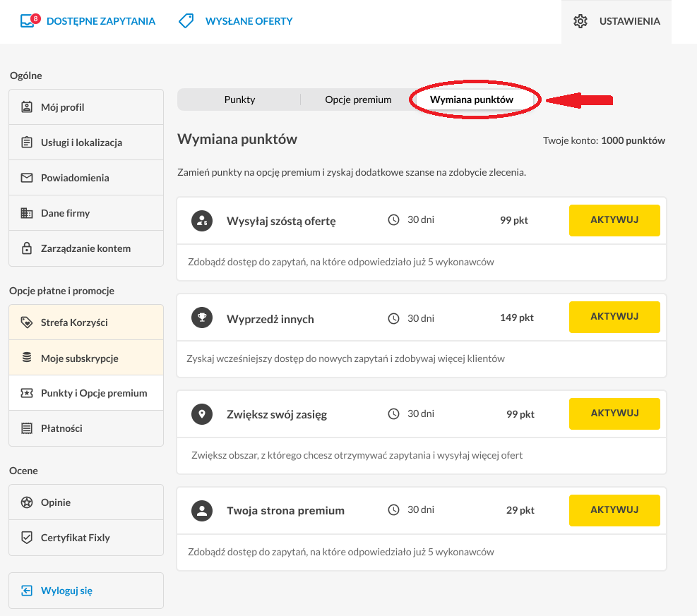Image resolution: width=697 pixels, height=616 pixels.
Task: Click the red 8 notification badge
Action: [x=35, y=18]
